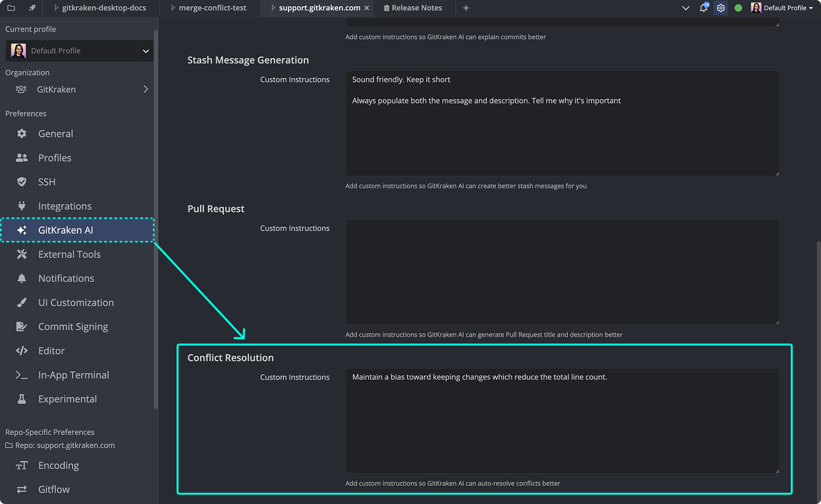This screenshot has width=821, height=504.
Task: Select the SSH preferences icon
Action: point(21,182)
